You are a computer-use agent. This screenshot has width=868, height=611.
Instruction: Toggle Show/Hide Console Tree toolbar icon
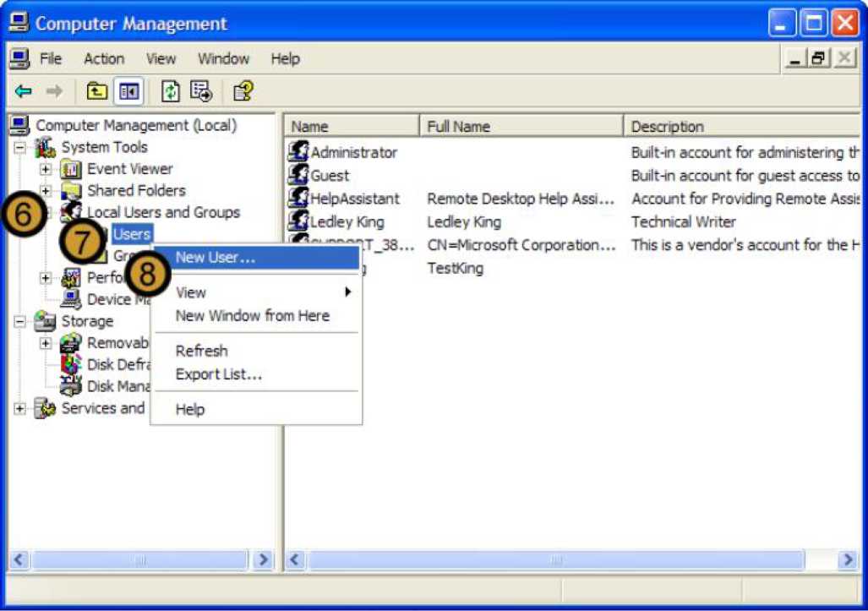pos(128,91)
